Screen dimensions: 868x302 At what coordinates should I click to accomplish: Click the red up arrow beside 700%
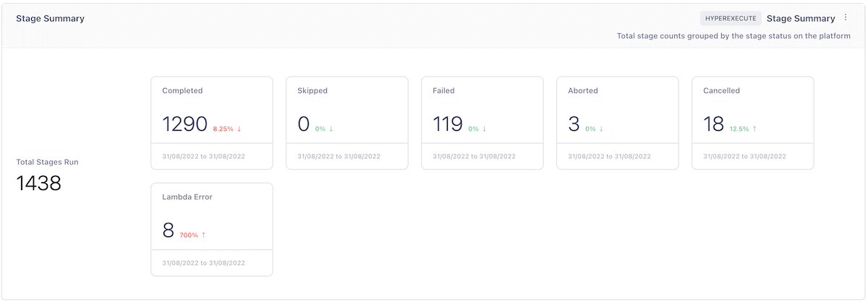(x=204, y=236)
